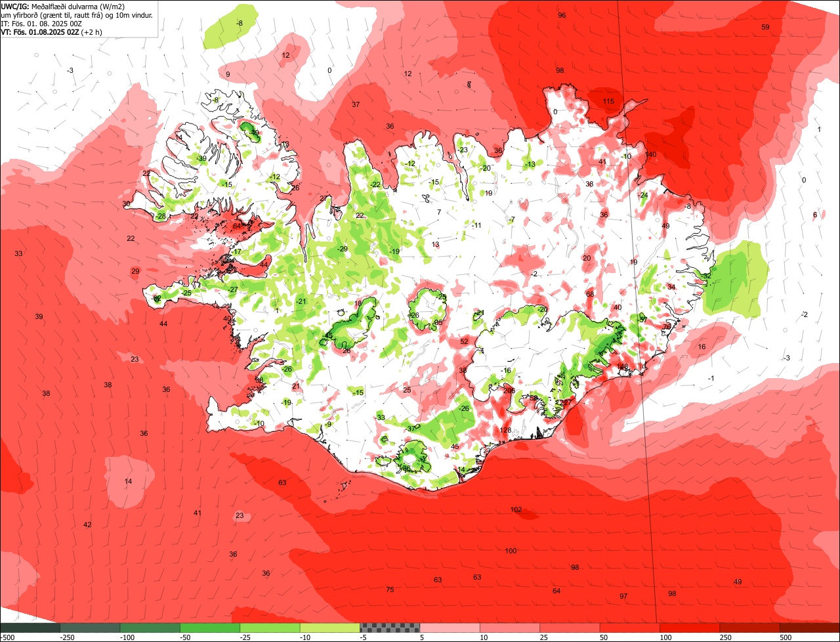840x642 pixels.
Task: Click the -37 value in southern Iceland
Action: 410,429
